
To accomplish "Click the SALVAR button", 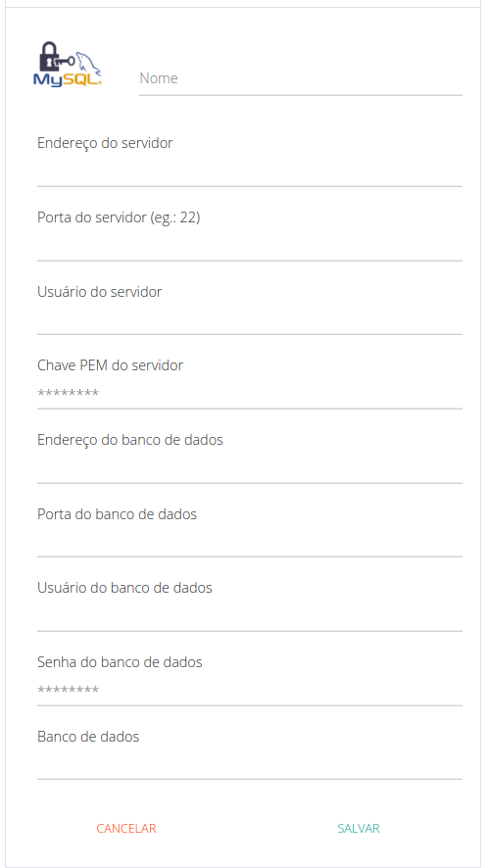I will [x=359, y=828].
